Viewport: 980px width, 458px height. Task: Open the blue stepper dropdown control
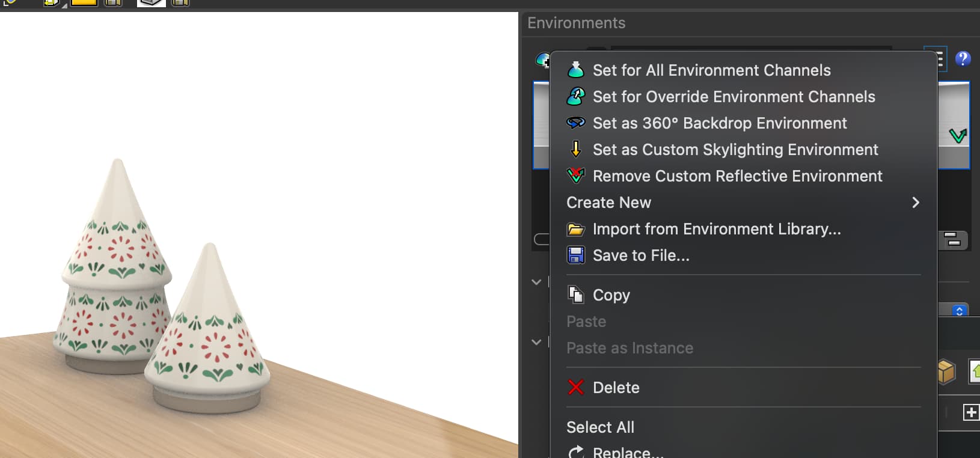pos(959,311)
